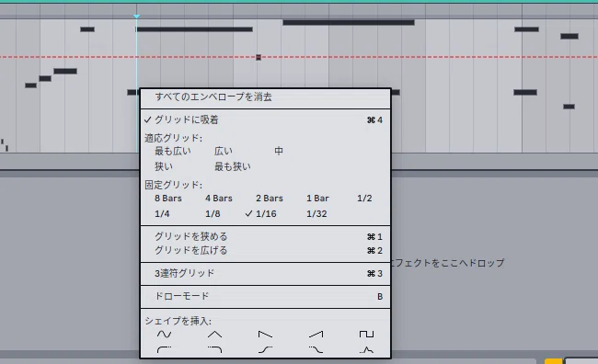Toggle グリッドに吸着 snap option

click(x=266, y=119)
